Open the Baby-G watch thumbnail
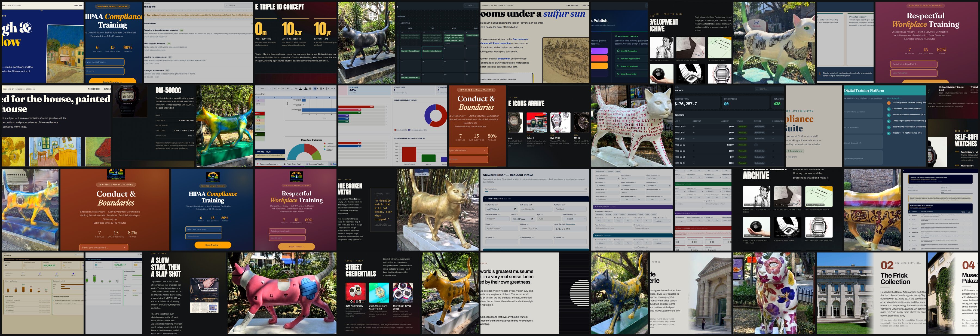This screenshot has height=336, width=980. tap(536, 122)
